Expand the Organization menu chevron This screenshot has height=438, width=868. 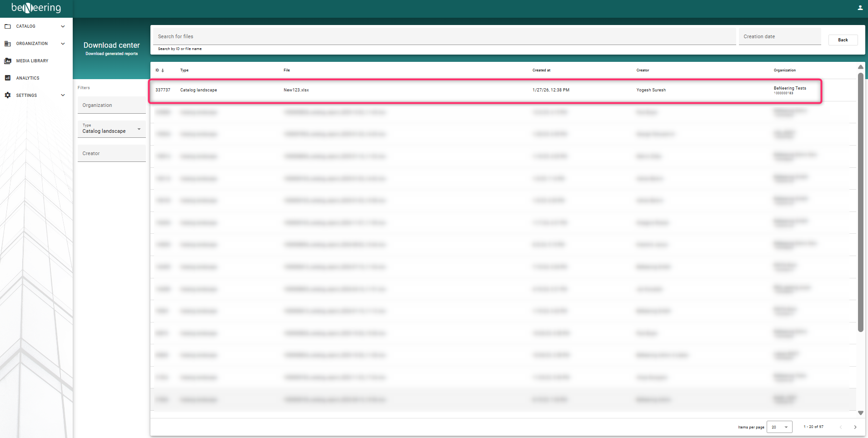63,44
